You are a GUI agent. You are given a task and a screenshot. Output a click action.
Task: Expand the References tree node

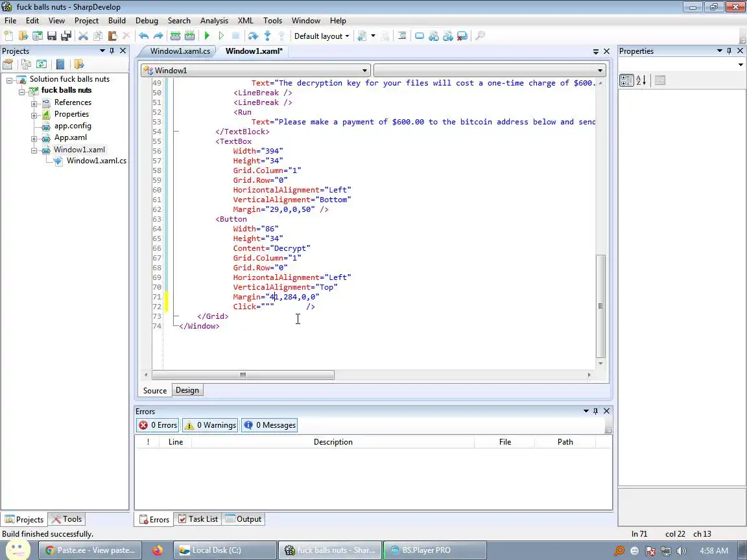tap(34, 103)
